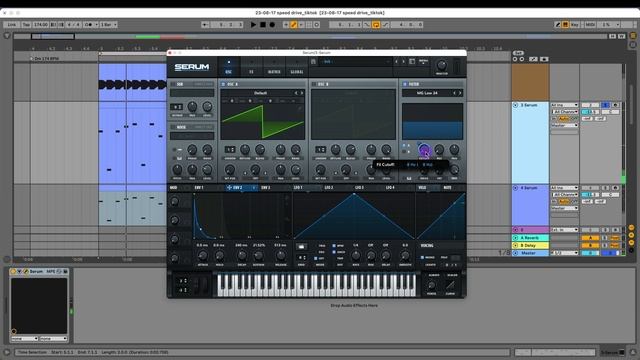
Task: Fold the 3 Serum track with its arrow
Action: (516, 105)
